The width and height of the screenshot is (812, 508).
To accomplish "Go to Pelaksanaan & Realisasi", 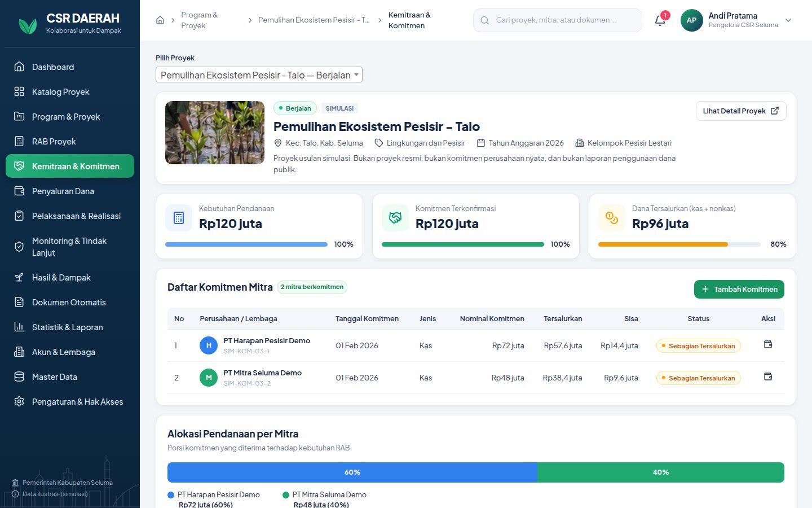I will click(70, 216).
